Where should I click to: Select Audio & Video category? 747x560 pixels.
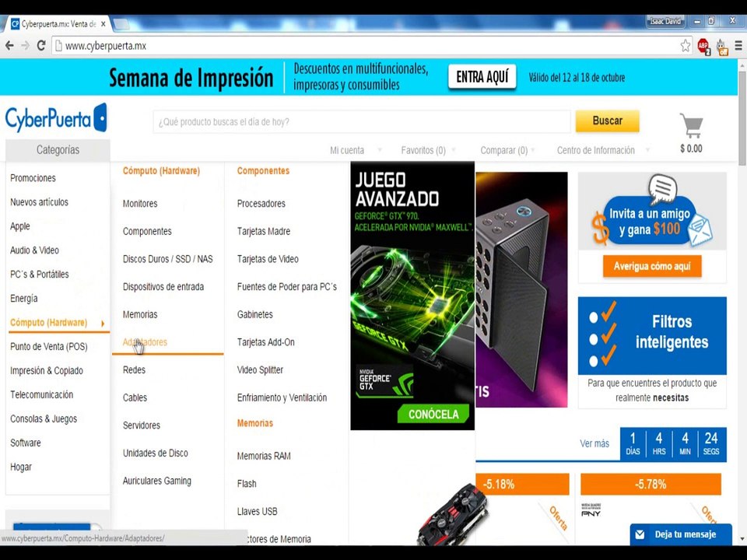[34, 250]
